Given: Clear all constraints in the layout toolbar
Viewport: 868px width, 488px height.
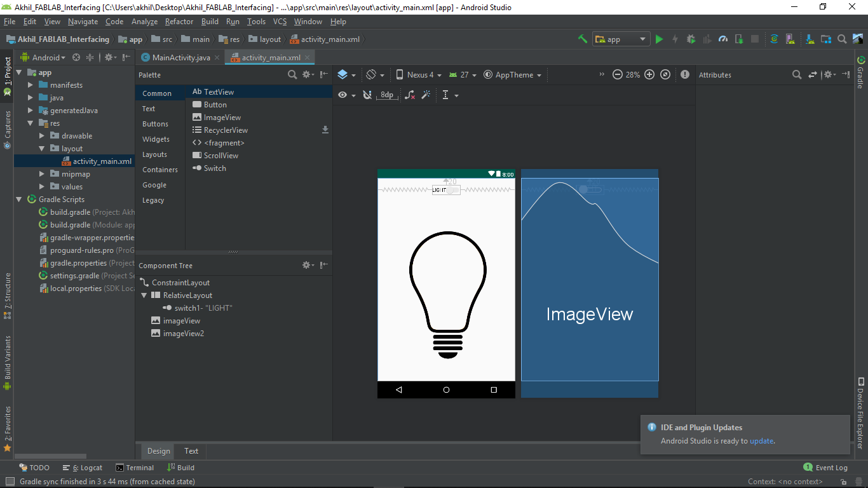Looking at the screenshot, I should click(410, 95).
